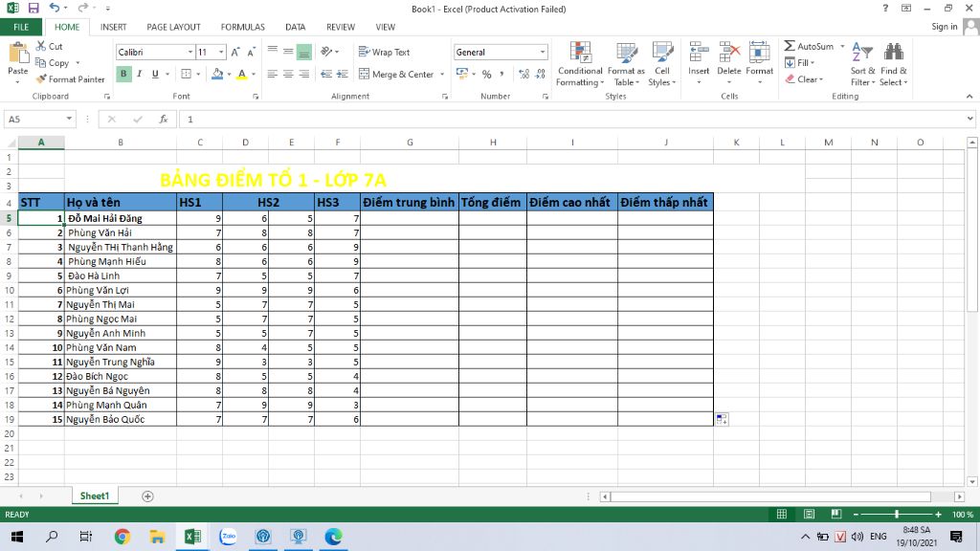This screenshot has width=980, height=551.
Task: Toggle Bottom Align vertical alignment
Action: pyautogui.click(x=303, y=52)
